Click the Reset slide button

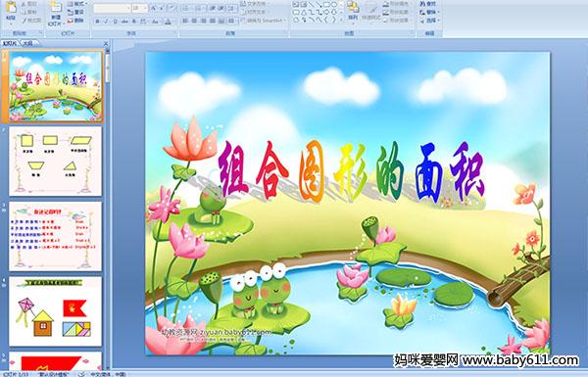[x=76, y=12]
